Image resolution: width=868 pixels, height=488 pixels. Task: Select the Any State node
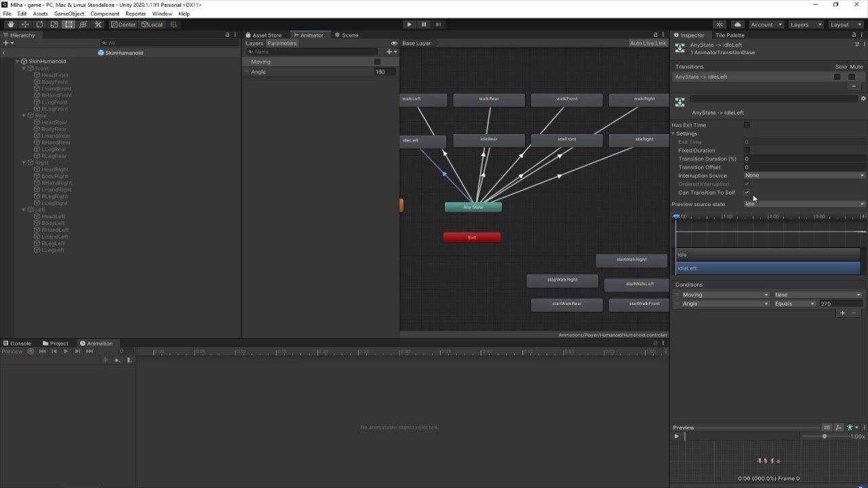pyautogui.click(x=473, y=207)
